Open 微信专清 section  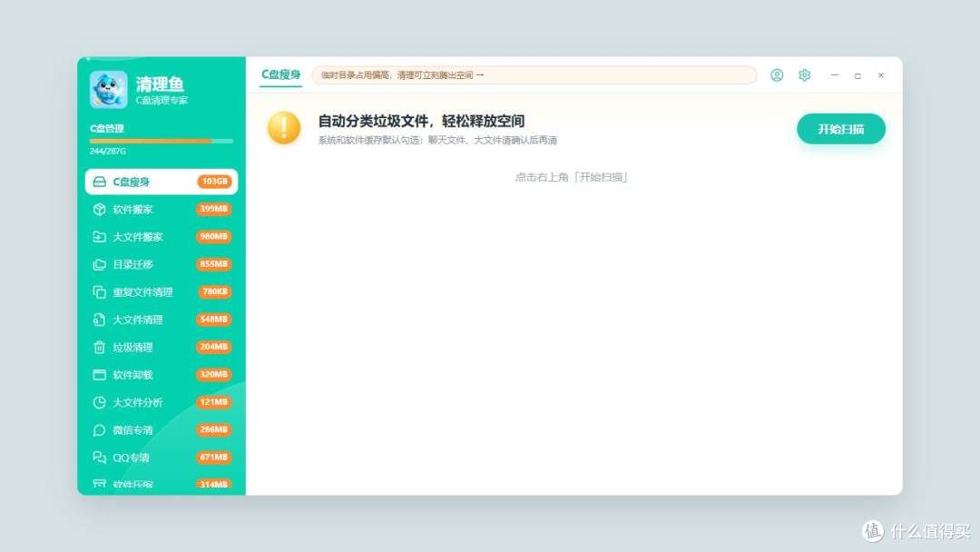(162, 430)
